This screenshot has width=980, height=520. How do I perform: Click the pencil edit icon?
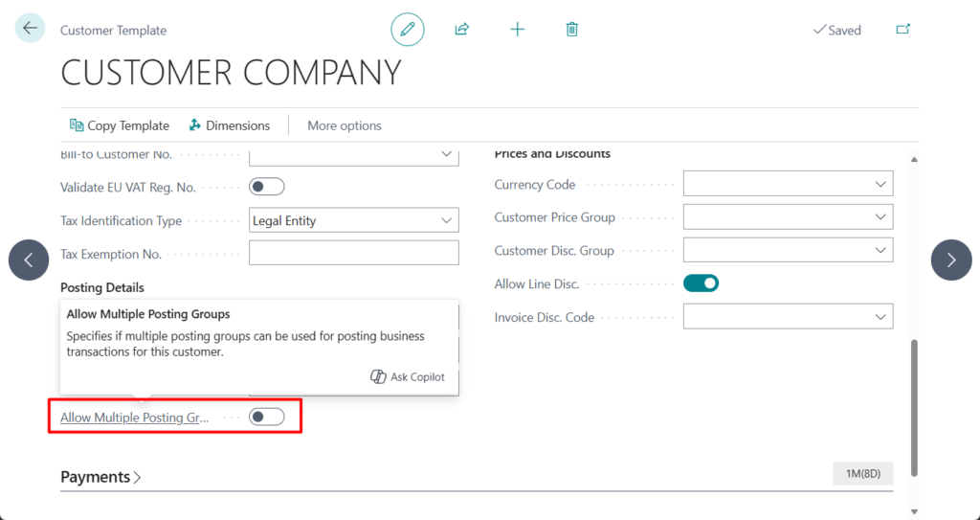click(x=408, y=30)
